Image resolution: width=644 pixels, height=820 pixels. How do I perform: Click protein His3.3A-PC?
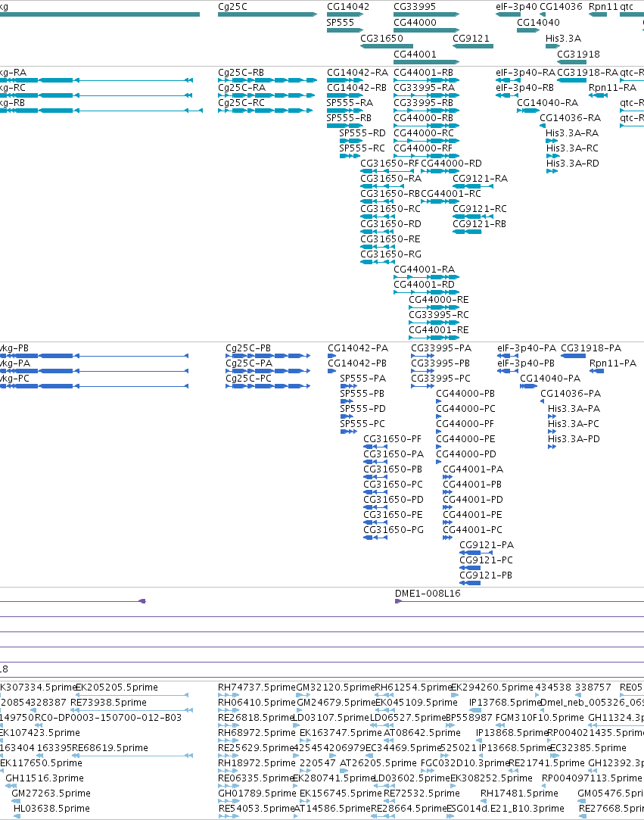click(x=552, y=432)
